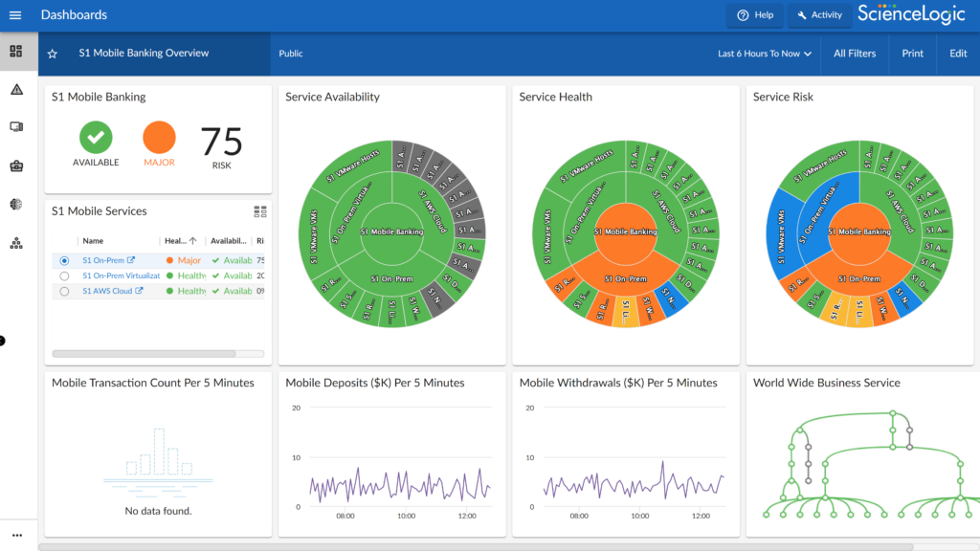Open the All Filters panel
Viewport: 980px width, 551px height.
(855, 54)
